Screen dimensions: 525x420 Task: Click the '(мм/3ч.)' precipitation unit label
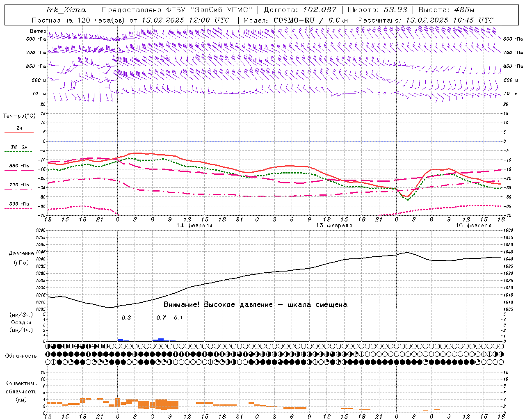point(21,315)
